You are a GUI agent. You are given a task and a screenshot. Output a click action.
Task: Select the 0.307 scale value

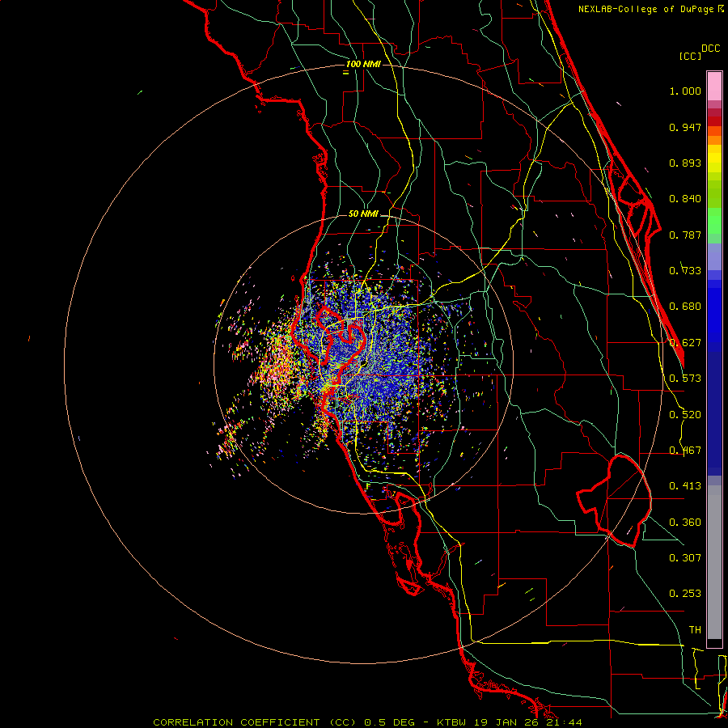pyautogui.click(x=685, y=558)
